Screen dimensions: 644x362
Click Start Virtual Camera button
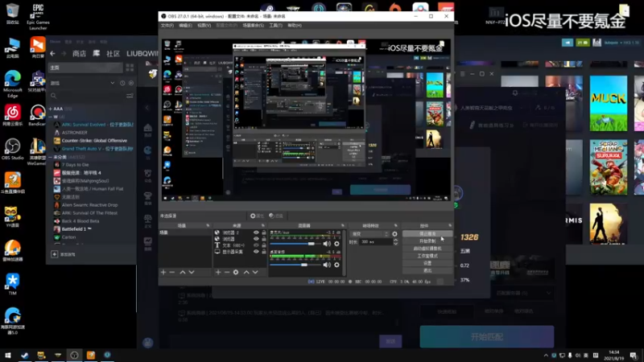point(427,249)
